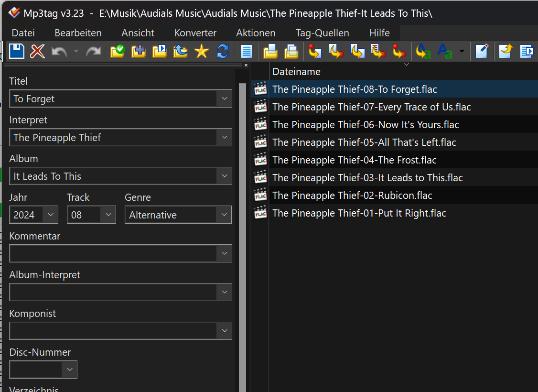Run Text file to Tag converter icon
Screen dimensions: 538x392
point(378,52)
